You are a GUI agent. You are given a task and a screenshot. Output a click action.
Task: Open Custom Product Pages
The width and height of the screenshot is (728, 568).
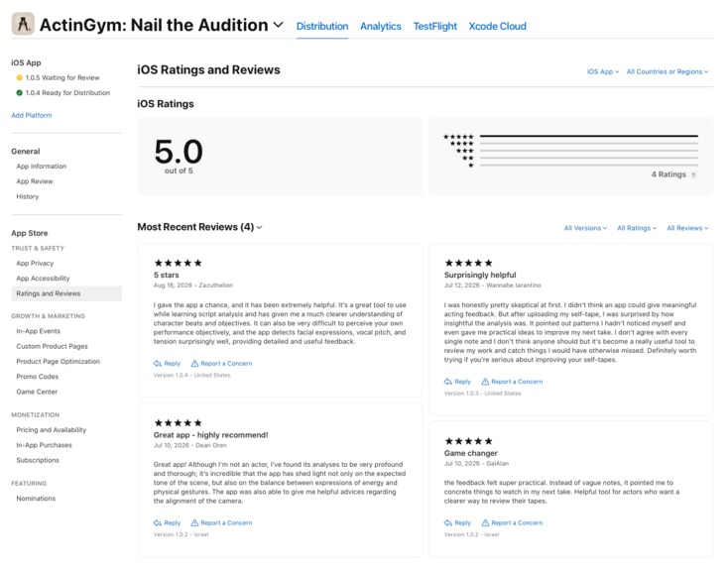point(52,346)
